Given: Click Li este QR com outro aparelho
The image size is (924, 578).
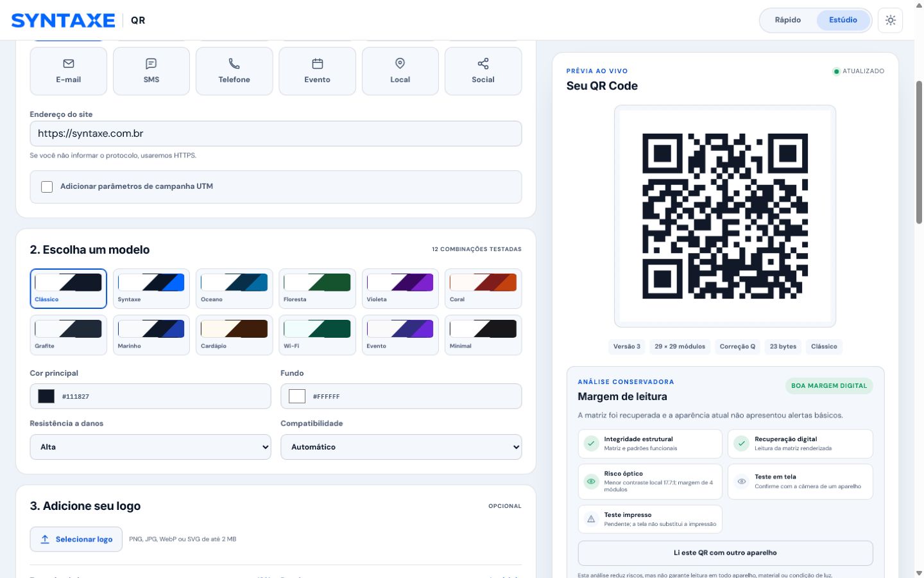Looking at the screenshot, I should tap(725, 553).
